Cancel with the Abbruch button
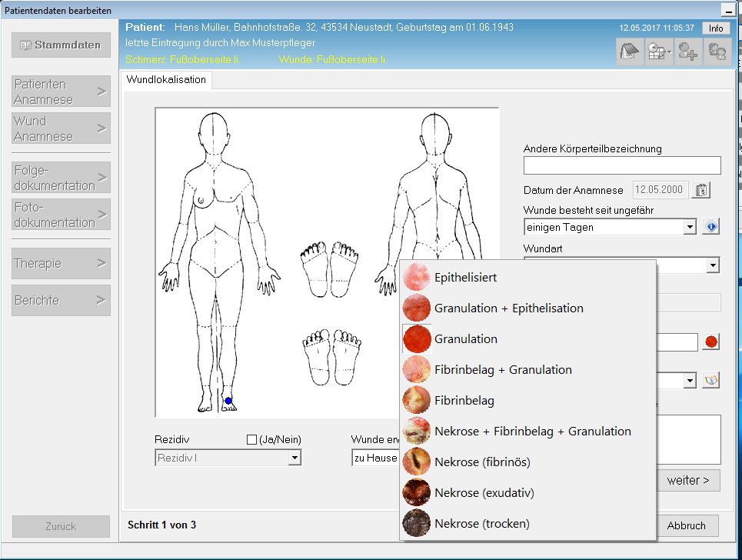Image resolution: width=742 pixels, height=560 pixels. click(x=687, y=525)
